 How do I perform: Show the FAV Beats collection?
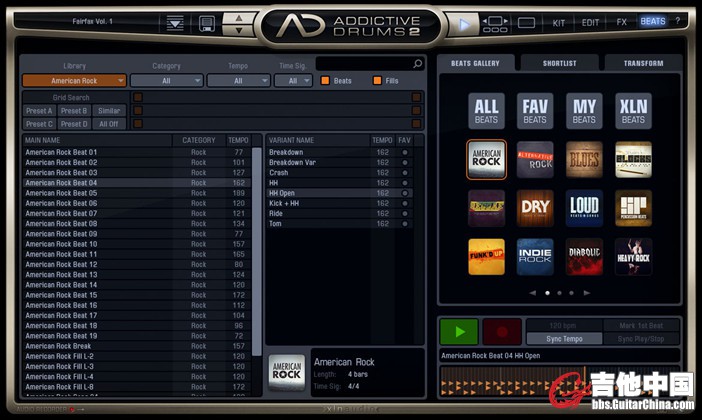[x=535, y=110]
